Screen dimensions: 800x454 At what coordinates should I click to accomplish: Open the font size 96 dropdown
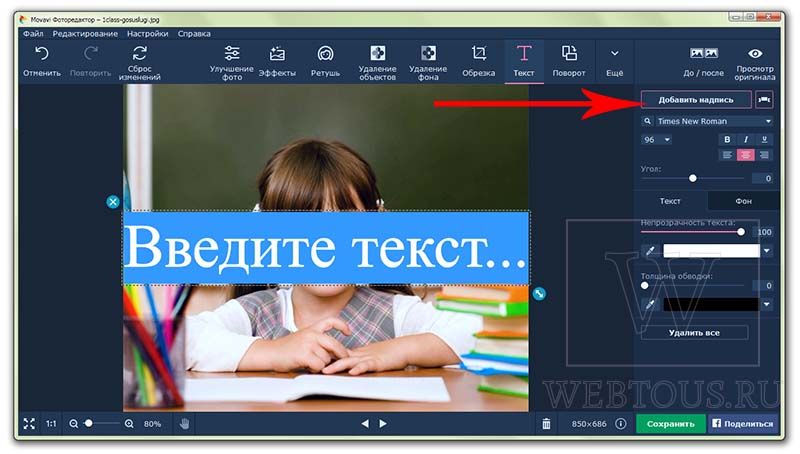pyautogui.click(x=656, y=140)
